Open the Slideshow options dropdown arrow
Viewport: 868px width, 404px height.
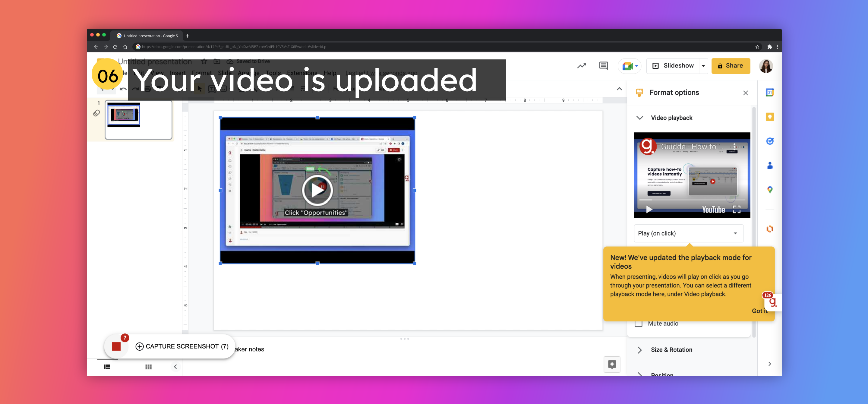click(x=703, y=66)
